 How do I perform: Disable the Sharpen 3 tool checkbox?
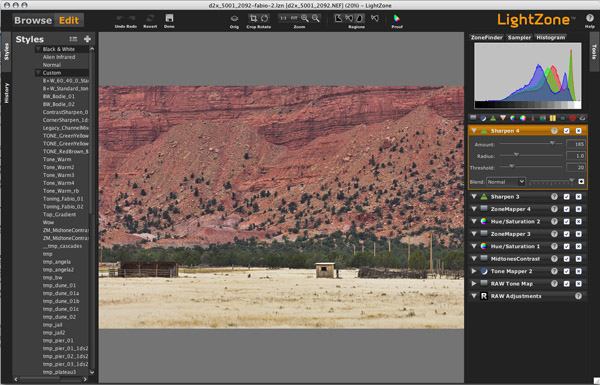coord(567,197)
